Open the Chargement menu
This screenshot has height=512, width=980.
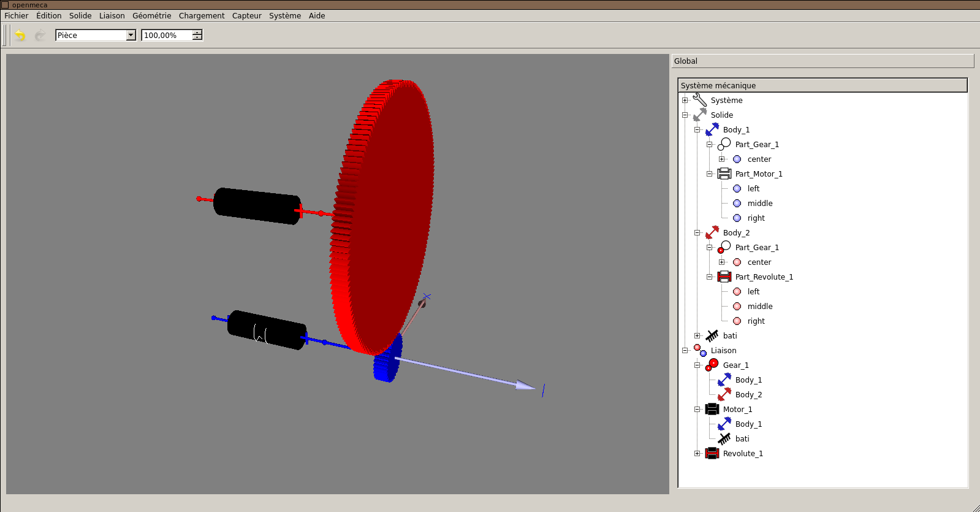pos(202,16)
